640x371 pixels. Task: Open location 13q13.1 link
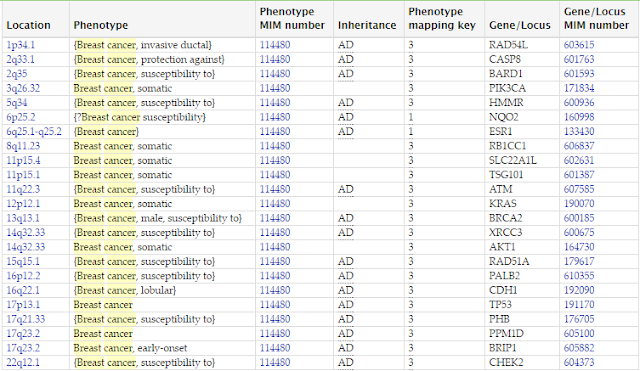(x=23, y=218)
